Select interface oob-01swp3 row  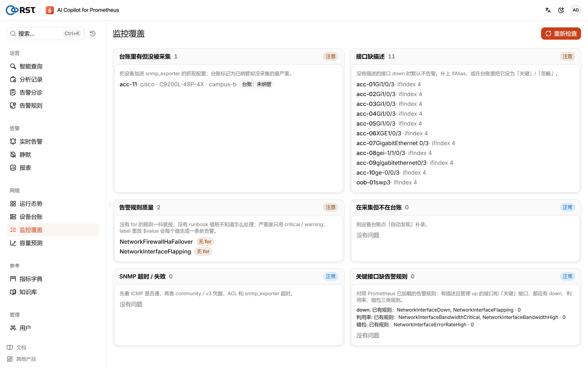click(386, 182)
